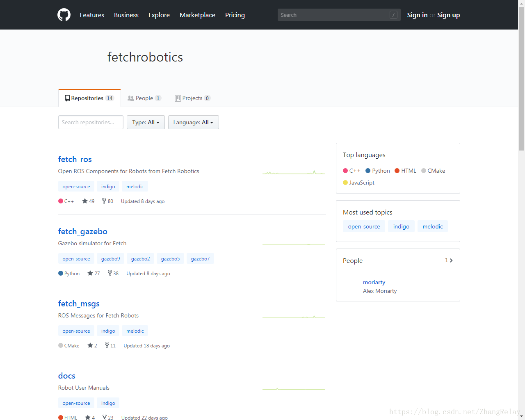Click the Python language label under fetch_gazebo
525x420 pixels.
click(72, 274)
